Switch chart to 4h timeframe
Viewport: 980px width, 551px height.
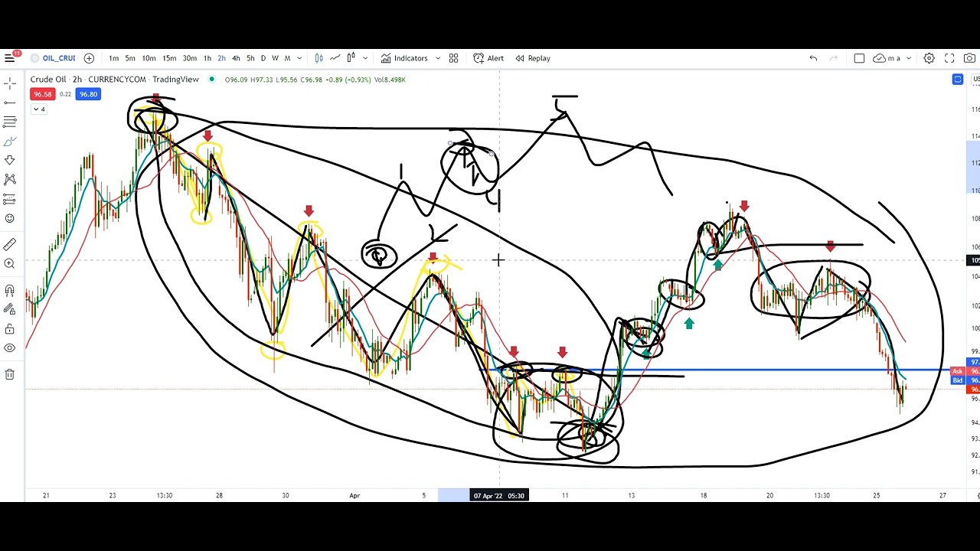point(236,58)
